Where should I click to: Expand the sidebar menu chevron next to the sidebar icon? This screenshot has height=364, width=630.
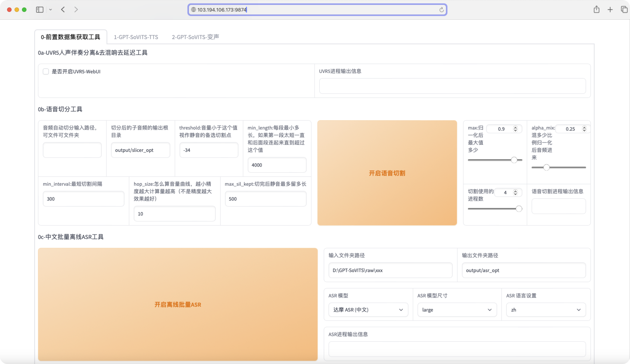(x=50, y=10)
